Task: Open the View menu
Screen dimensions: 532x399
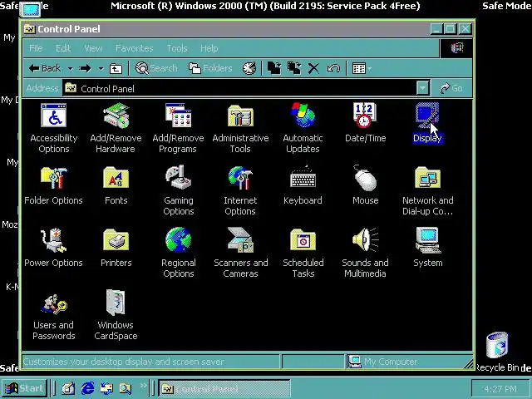Action: [x=93, y=48]
